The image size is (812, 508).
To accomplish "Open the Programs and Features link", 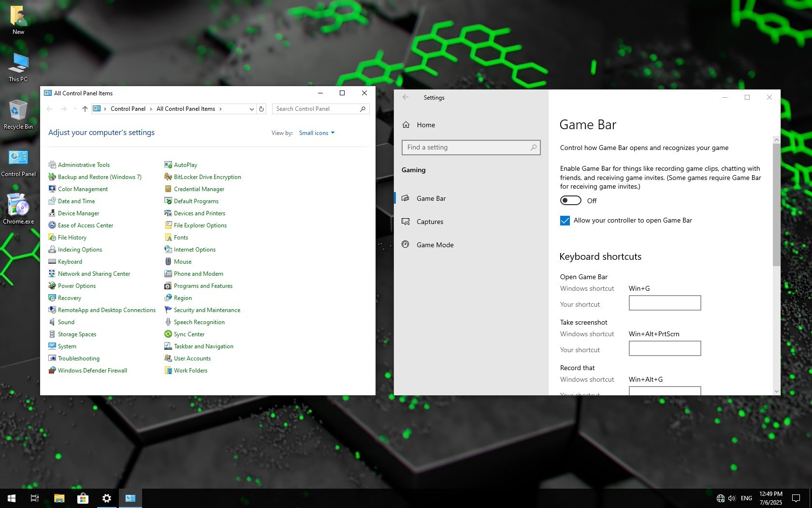I will (x=203, y=286).
